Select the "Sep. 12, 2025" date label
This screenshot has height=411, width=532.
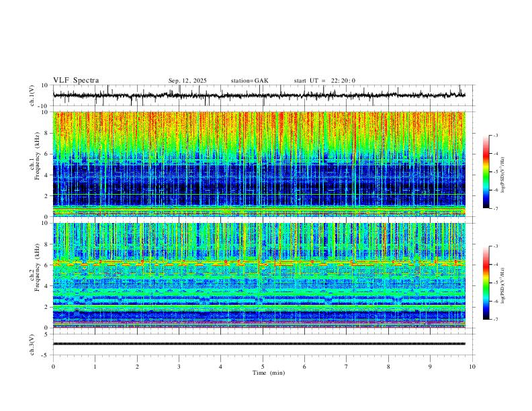[x=187, y=81]
